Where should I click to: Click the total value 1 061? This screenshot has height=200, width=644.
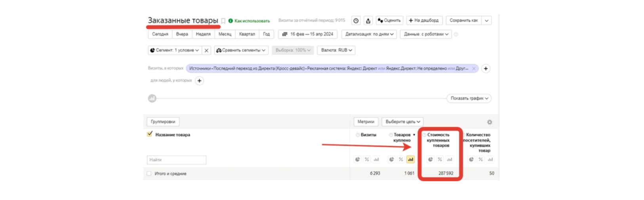(409, 173)
